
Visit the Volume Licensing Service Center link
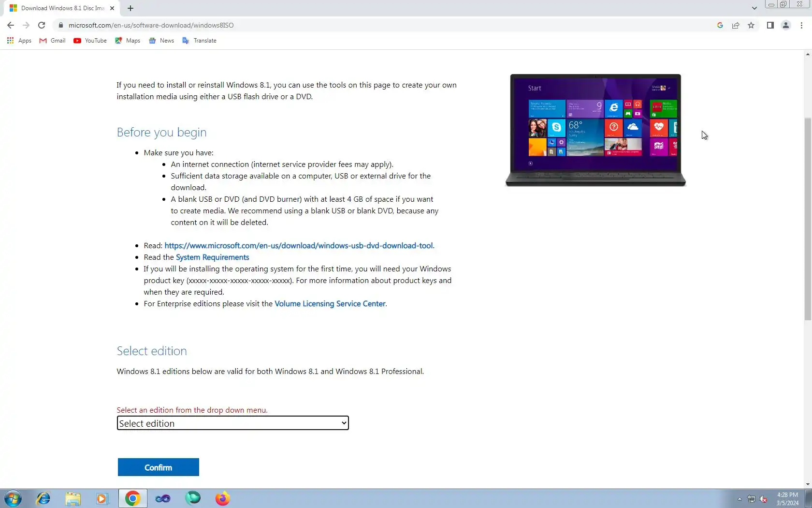[330, 304]
